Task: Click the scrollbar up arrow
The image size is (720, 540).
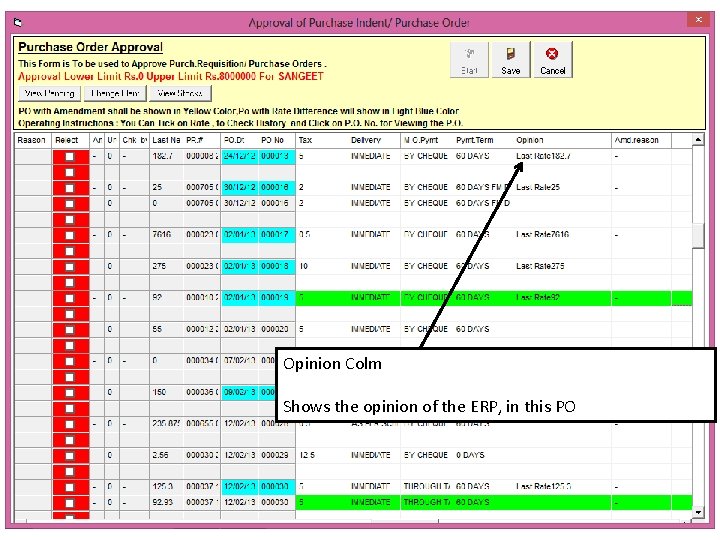Action: (x=698, y=140)
